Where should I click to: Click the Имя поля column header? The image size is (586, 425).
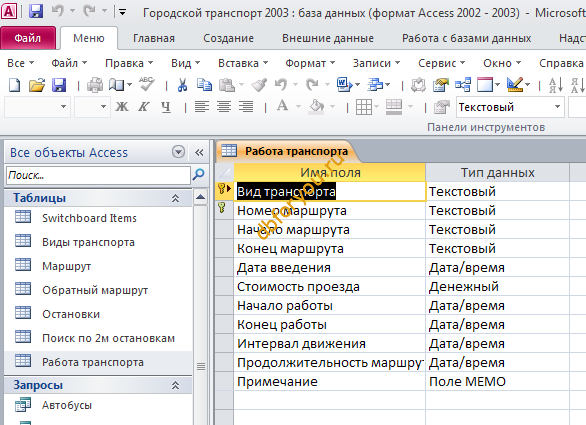(x=330, y=172)
